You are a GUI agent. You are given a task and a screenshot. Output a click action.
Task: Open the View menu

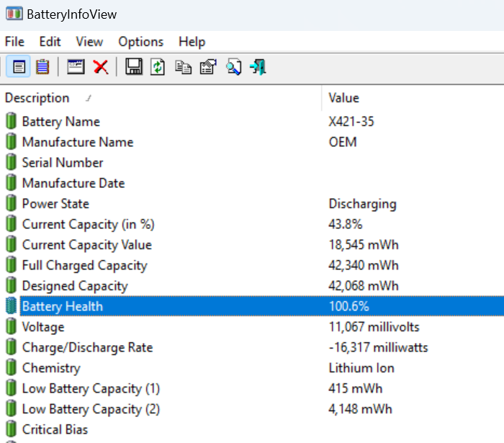pos(89,42)
